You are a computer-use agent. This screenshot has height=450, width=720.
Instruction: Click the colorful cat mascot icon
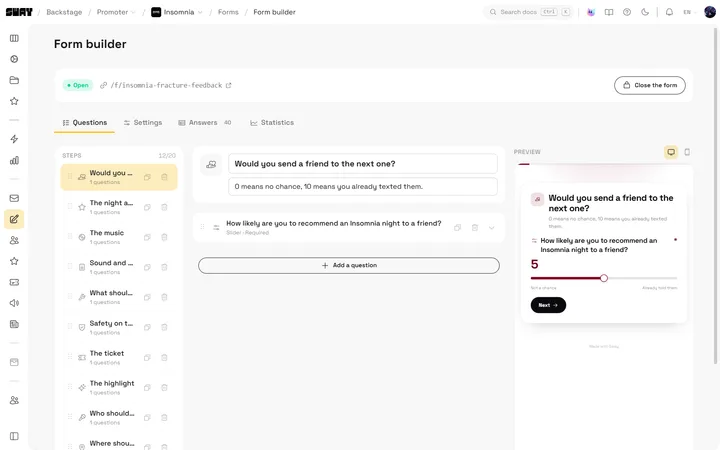[x=591, y=12]
